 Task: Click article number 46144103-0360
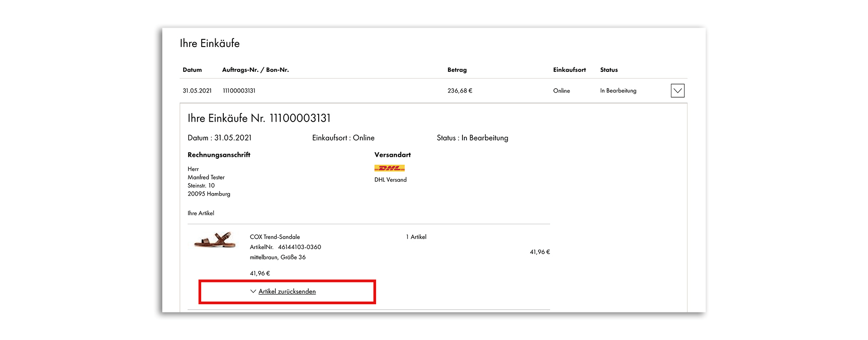(299, 247)
